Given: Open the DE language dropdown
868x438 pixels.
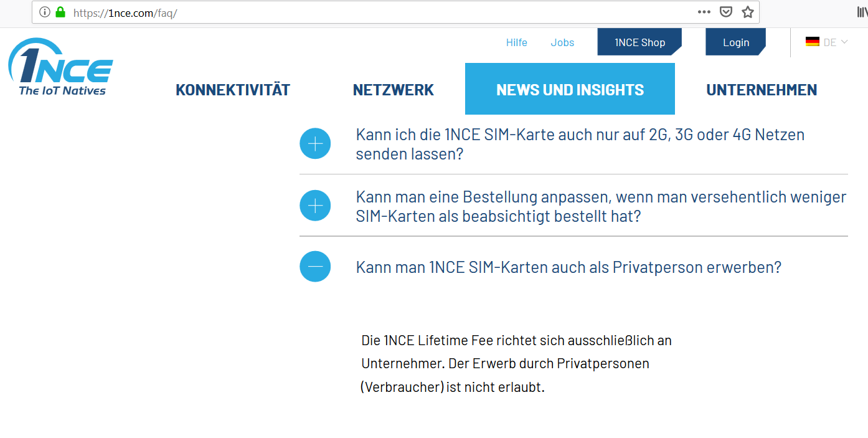Looking at the screenshot, I should pyautogui.click(x=836, y=42).
